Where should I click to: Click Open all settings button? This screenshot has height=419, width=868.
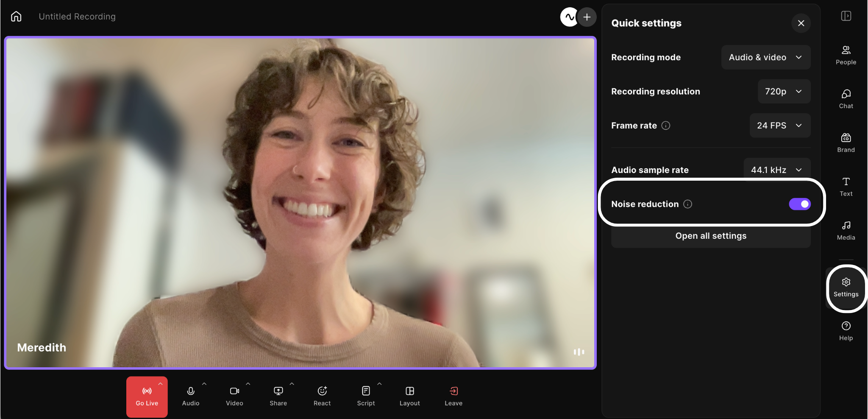point(711,236)
